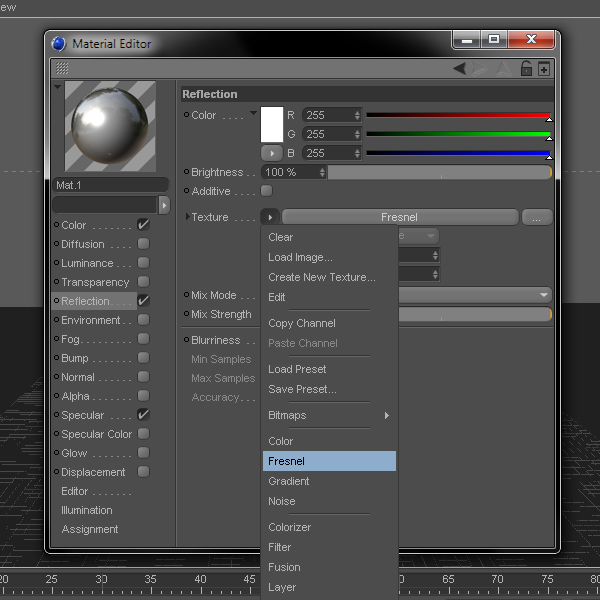Click the B value stepper arrows
This screenshot has width=600, height=600.
357,153
